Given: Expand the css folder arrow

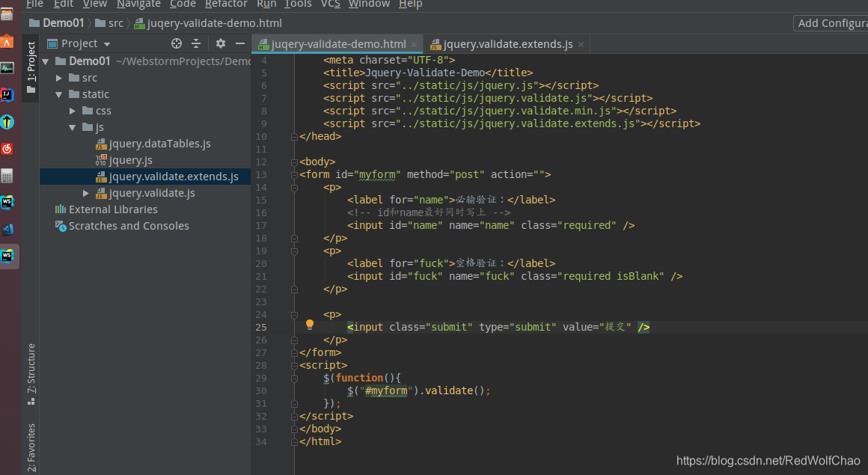Looking at the screenshot, I should pos(73,111).
